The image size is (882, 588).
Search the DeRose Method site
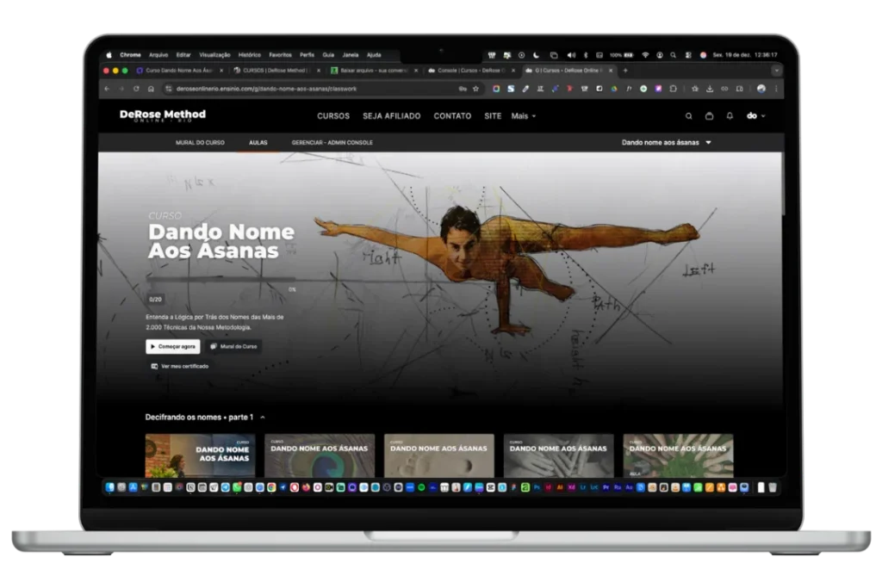tap(688, 116)
